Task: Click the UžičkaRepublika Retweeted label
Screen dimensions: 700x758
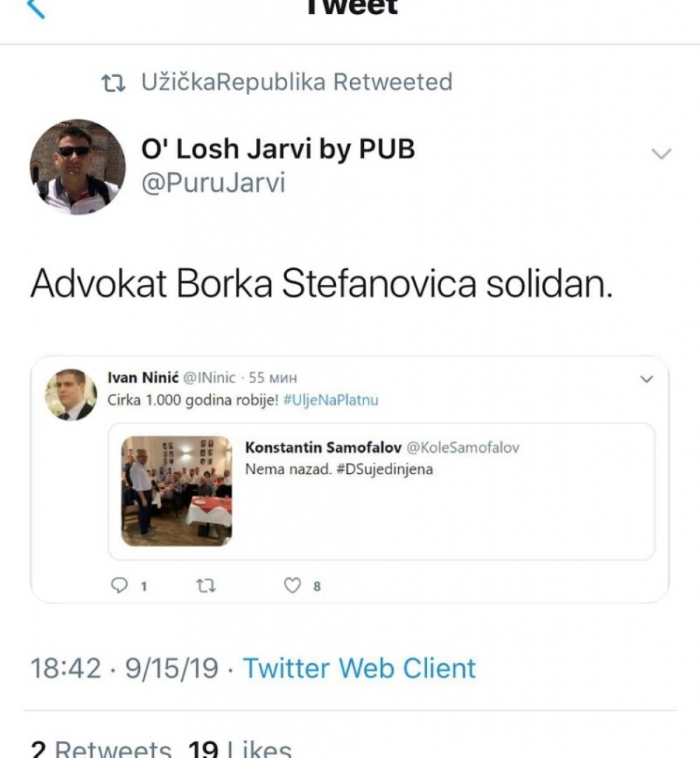Action: (297, 81)
